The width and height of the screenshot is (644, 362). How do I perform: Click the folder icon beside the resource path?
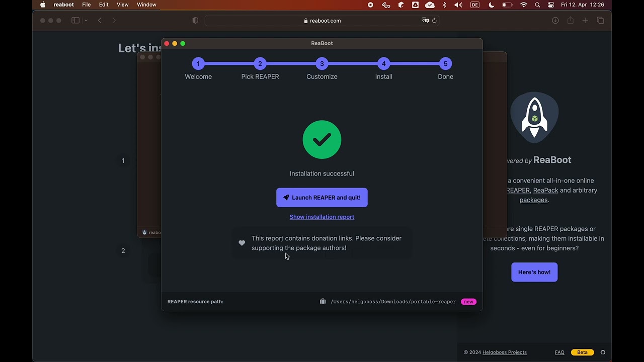point(323,302)
